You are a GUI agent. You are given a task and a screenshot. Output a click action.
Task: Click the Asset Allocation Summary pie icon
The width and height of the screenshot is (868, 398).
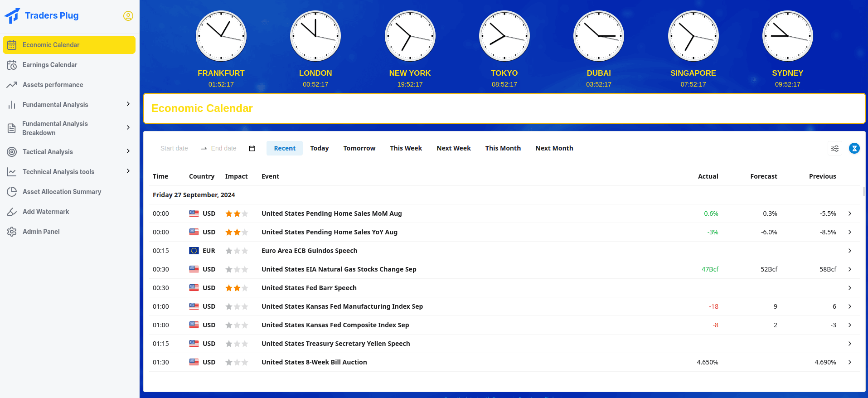[12, 192]
